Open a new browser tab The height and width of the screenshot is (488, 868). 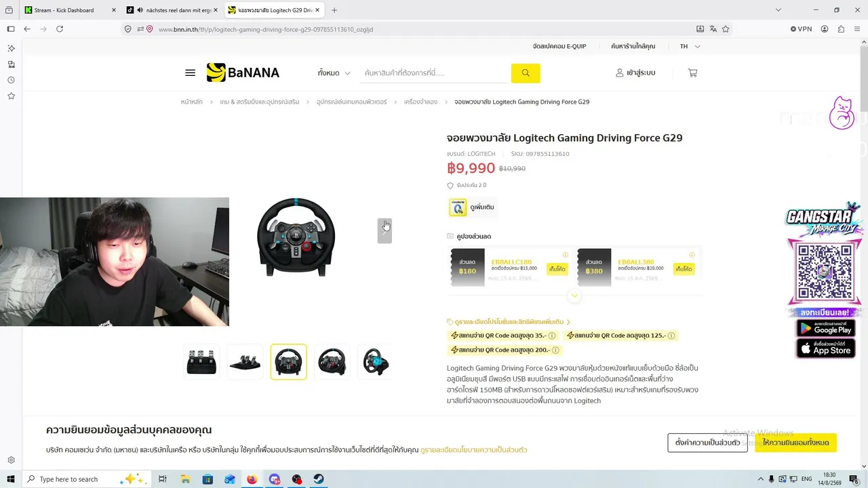tap(334, 10)
